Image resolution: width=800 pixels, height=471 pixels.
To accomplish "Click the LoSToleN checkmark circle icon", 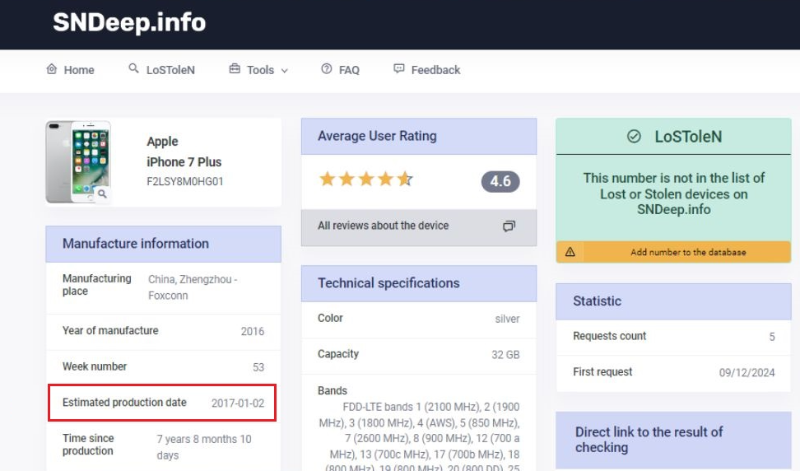I will tap(634, 136).
